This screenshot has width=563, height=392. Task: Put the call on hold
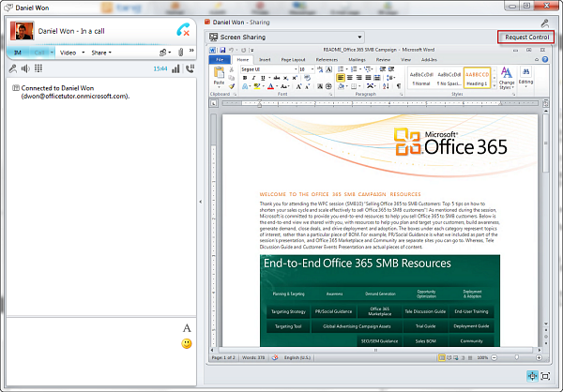190,68
